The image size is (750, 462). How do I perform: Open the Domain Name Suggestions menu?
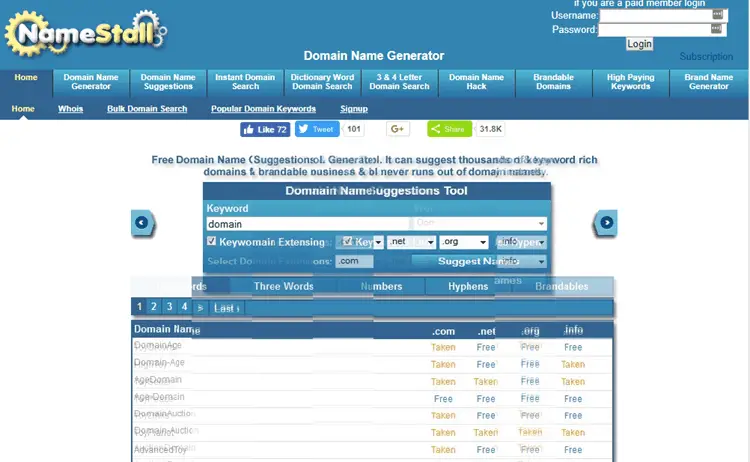(x=168, y=82)
